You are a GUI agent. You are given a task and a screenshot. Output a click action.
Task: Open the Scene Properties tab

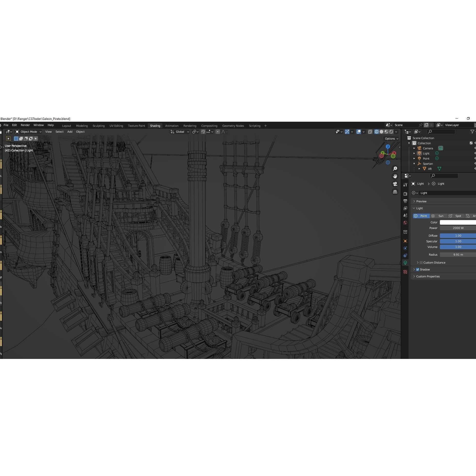(406, 215)
